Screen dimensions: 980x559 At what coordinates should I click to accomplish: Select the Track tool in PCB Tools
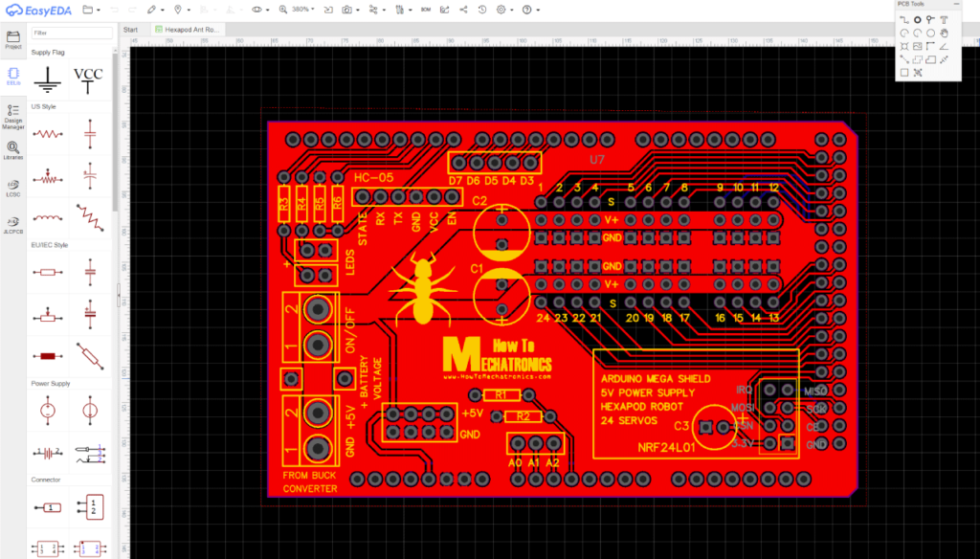pyautogui.click(x=903, y=19)
